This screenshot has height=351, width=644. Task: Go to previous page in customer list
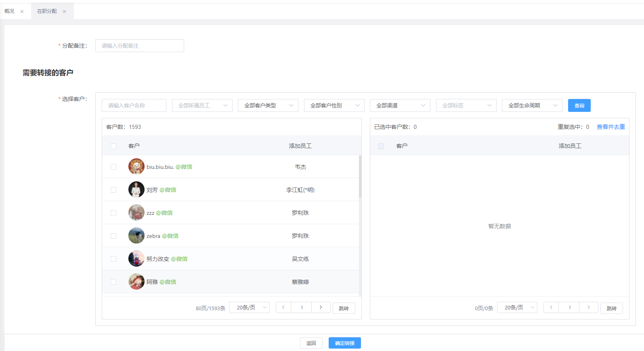click(283, 307)
